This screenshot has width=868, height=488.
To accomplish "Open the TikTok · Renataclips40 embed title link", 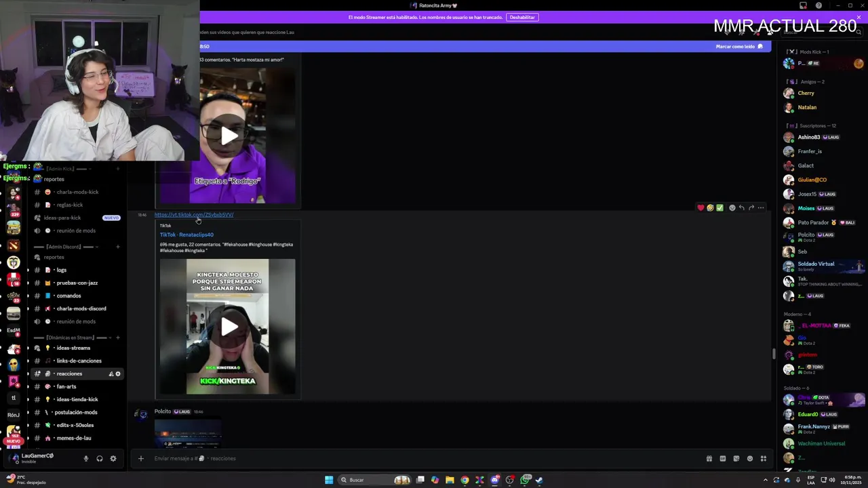I will coord(186,235).
